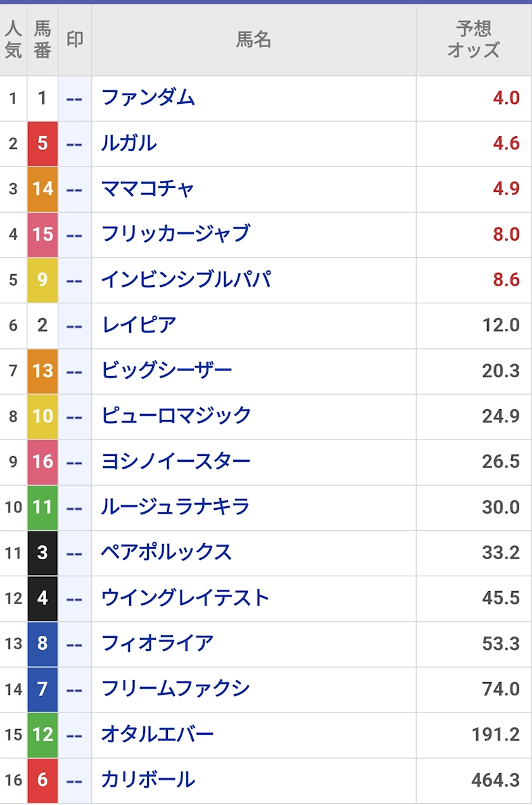Click horse link フリッカージャブ

(175, 234)
